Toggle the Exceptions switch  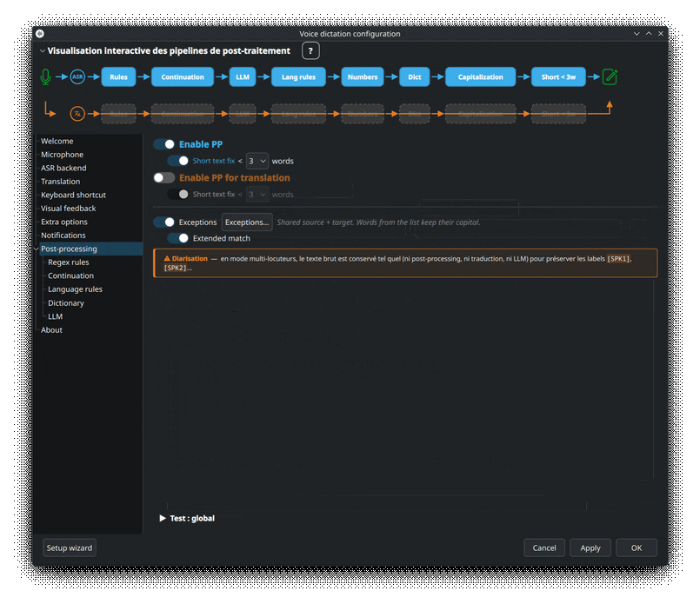(163, 222)
